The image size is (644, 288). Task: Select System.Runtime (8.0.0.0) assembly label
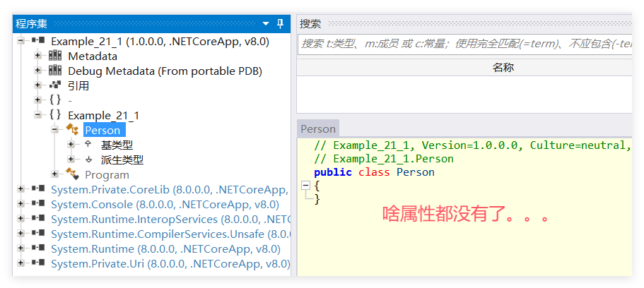pos(166,249)
